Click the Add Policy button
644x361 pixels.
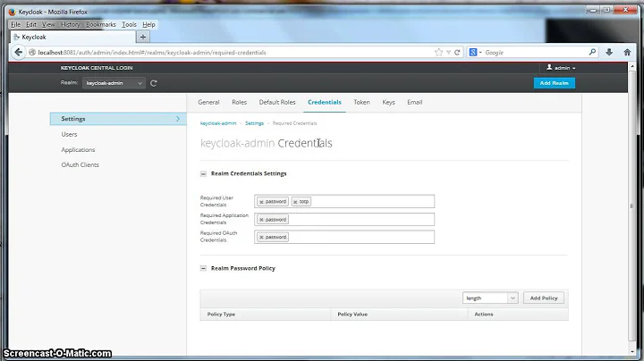544,298
